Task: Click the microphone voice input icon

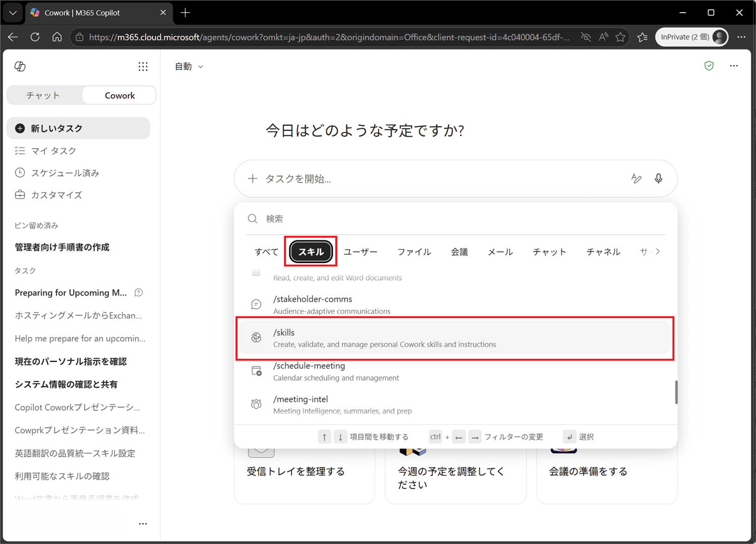Action: [659, 178]
